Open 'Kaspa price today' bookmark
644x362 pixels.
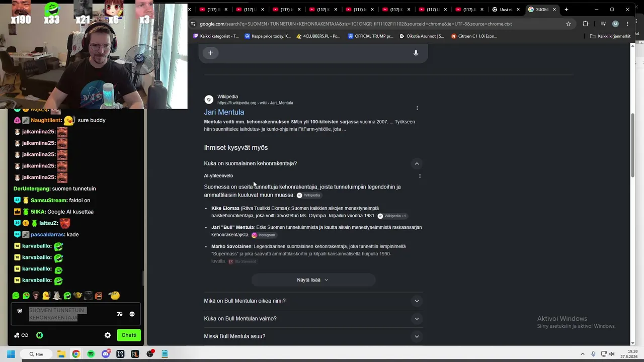pos(268,36)
